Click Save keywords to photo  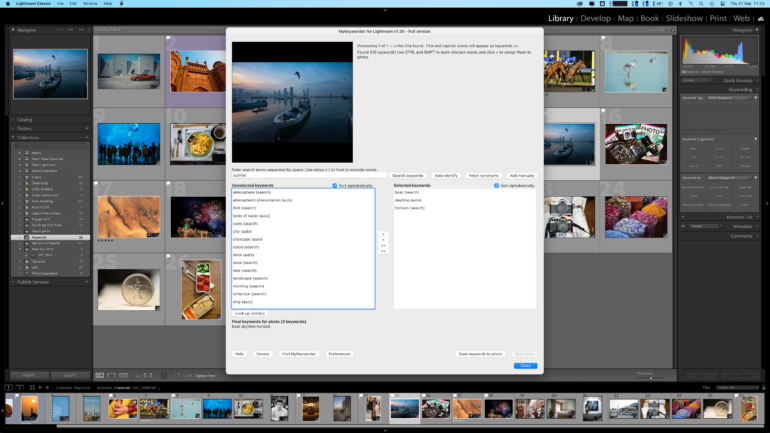click(x=480, y=354)
